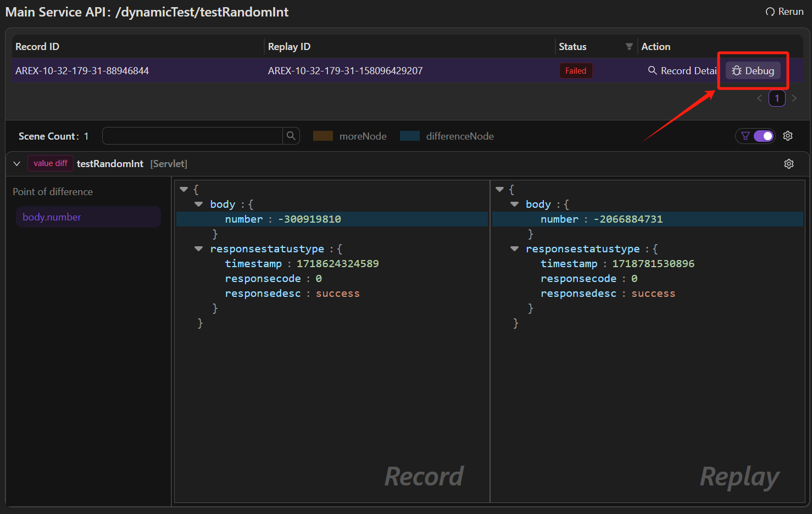Collapse body node in Replay pane
Image resolution: width=812 pixels, height=514 pixels.
click(x=515, y=204)
